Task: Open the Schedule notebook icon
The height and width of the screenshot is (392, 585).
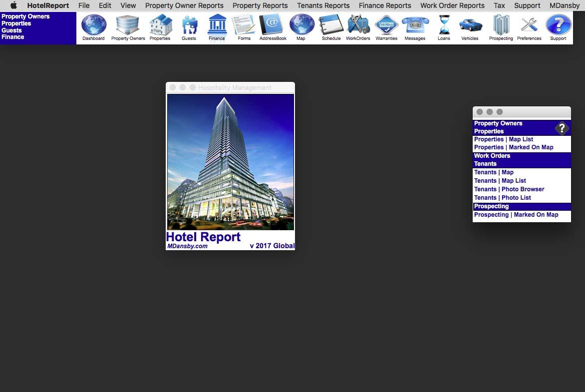Action: [x=331, y=24]
